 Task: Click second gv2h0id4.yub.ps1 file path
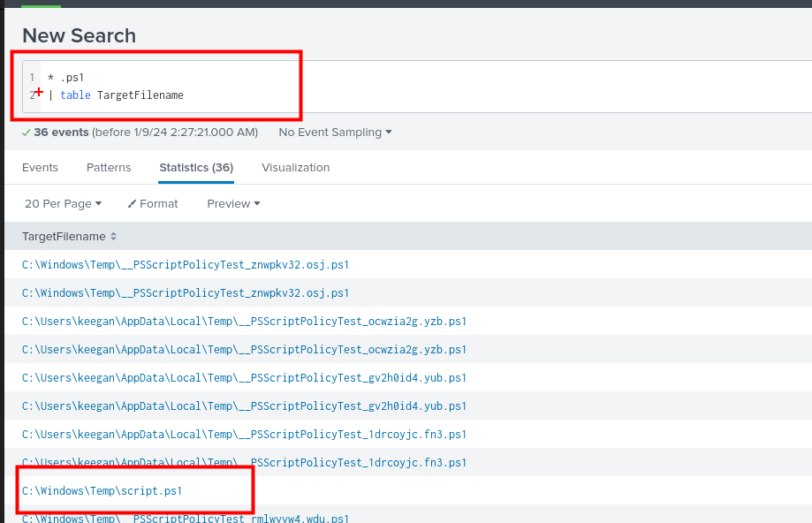tap(244, 406)
